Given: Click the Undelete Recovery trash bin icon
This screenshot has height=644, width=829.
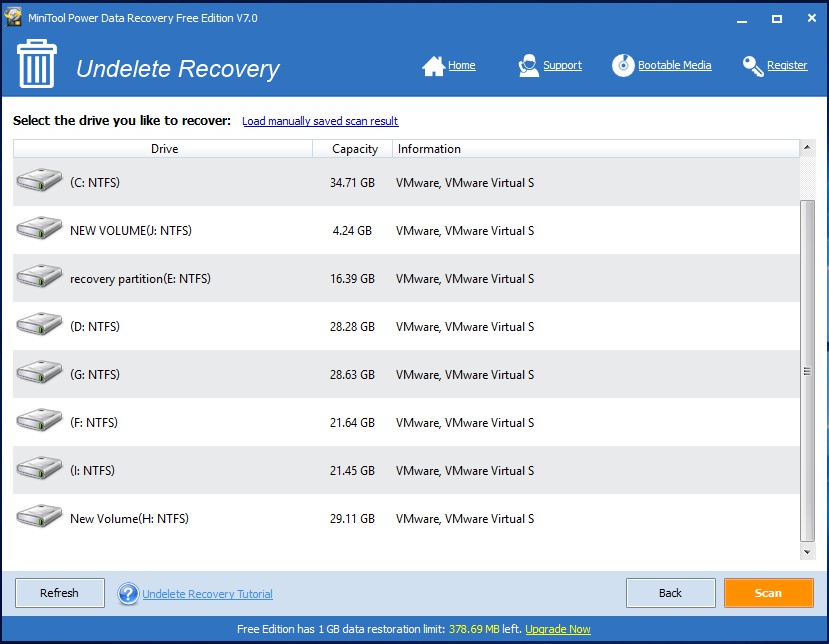Looking at the screenshot, I should tap(36, 63).
